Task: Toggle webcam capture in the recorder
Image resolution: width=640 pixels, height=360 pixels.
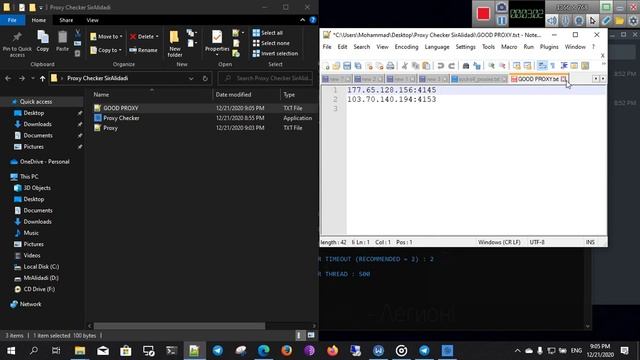Action: coord(579,20)
